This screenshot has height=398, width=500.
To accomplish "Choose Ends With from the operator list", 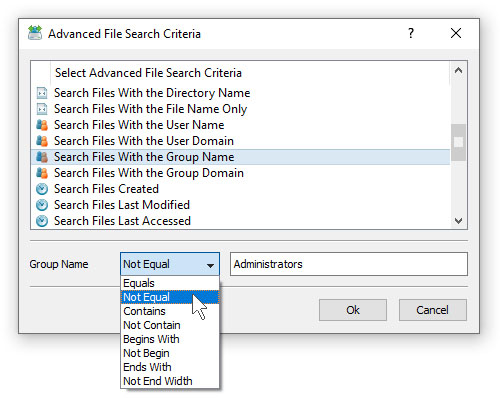I will [x=170, y=367].
